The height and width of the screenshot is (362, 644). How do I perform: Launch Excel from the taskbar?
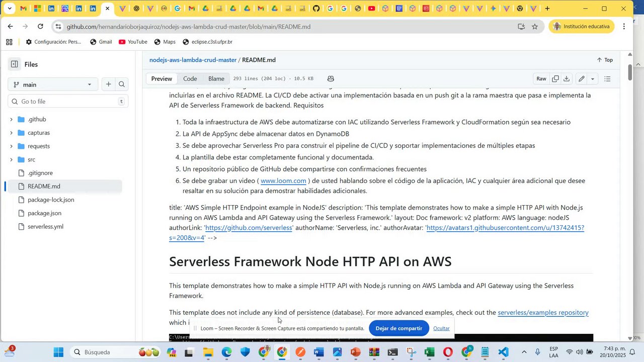pos(429,352)
